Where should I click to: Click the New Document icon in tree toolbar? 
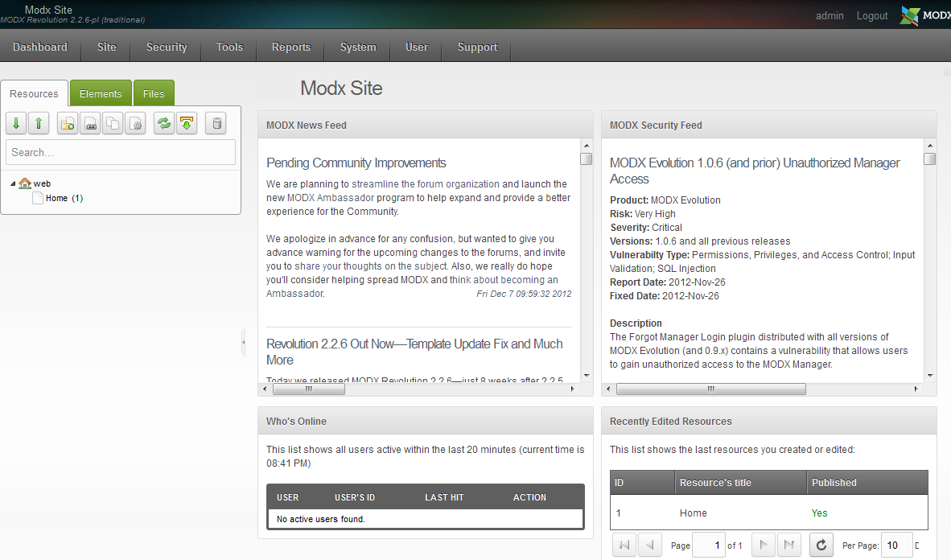(68, 123)
